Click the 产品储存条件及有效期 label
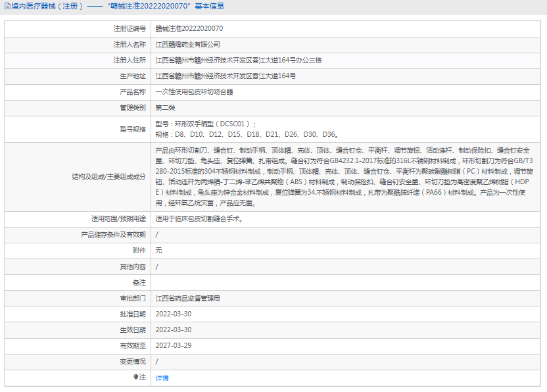Image resolution: width=547 pixels, height=392 pixels. pyautogui.click(x=113, y=235)
